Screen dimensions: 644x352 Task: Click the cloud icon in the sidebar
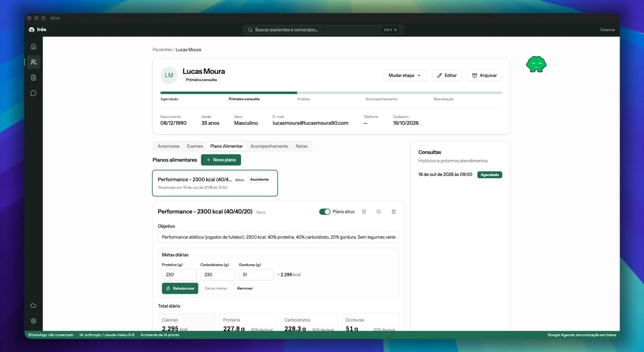pyautogui.click(x=33, y=306)
